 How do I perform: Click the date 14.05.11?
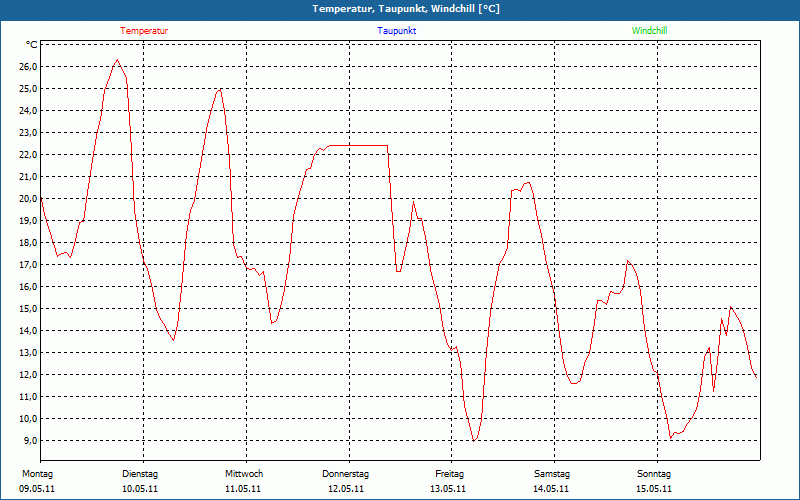(551, 489)
